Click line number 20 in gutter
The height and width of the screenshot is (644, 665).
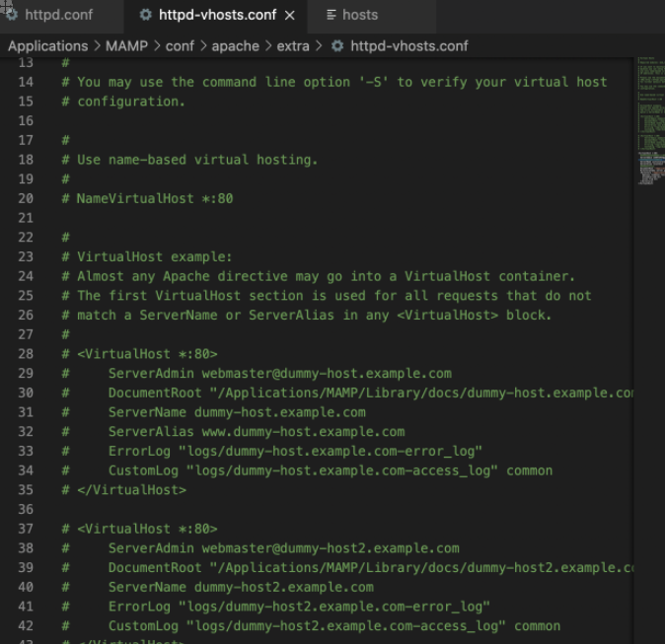tap(26, 198)
